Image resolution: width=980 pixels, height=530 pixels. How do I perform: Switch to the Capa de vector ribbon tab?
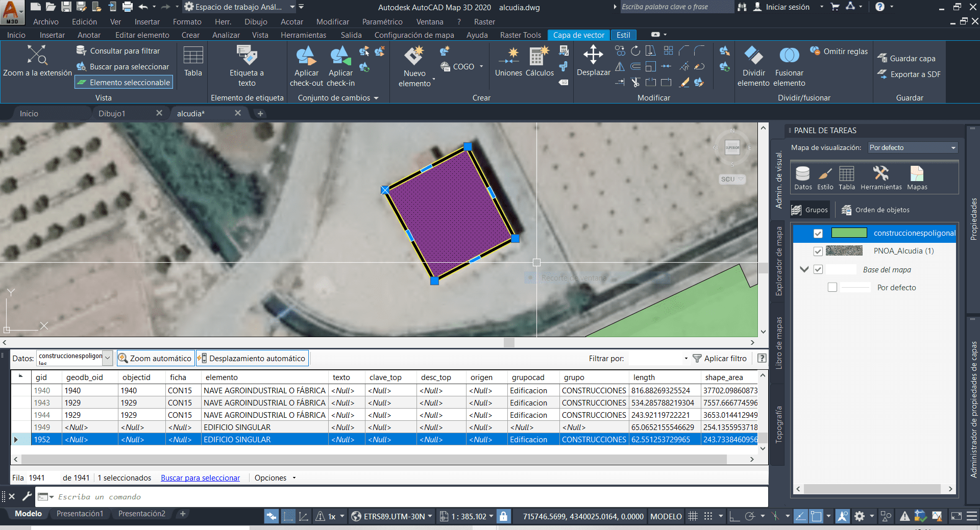coord(578,35)
